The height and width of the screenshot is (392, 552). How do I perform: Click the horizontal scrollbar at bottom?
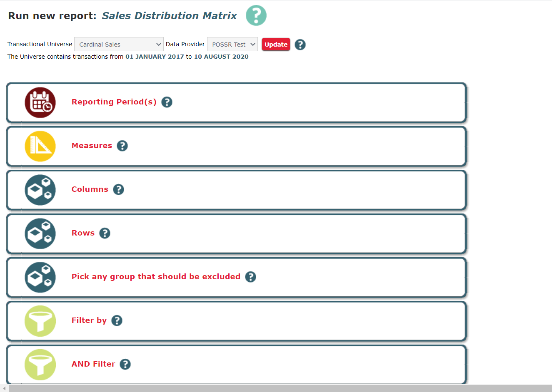(275, 388)
